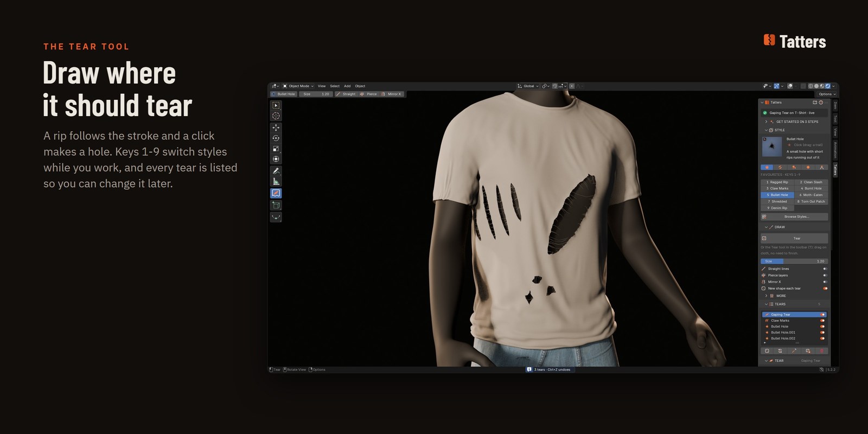
Task: Disable New shape each tear switch
Action: [x=825, y=288]
